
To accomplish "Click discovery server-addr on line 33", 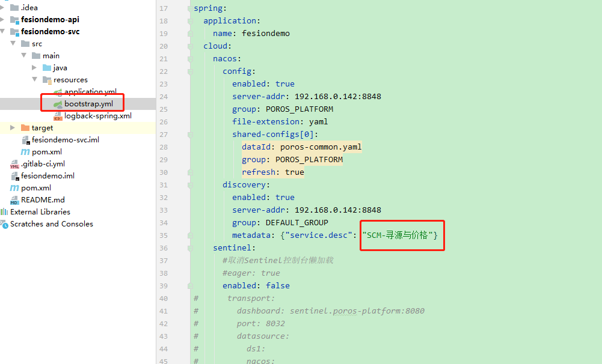I will [x=306, y=210].
